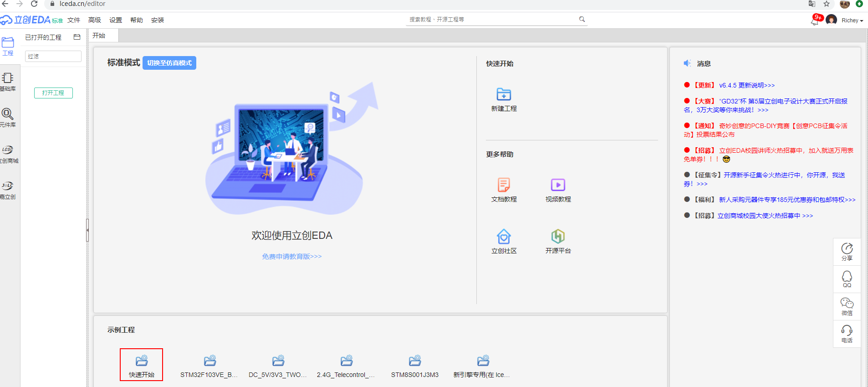Open the STM8S001J3M3 example project

(414, 366)
